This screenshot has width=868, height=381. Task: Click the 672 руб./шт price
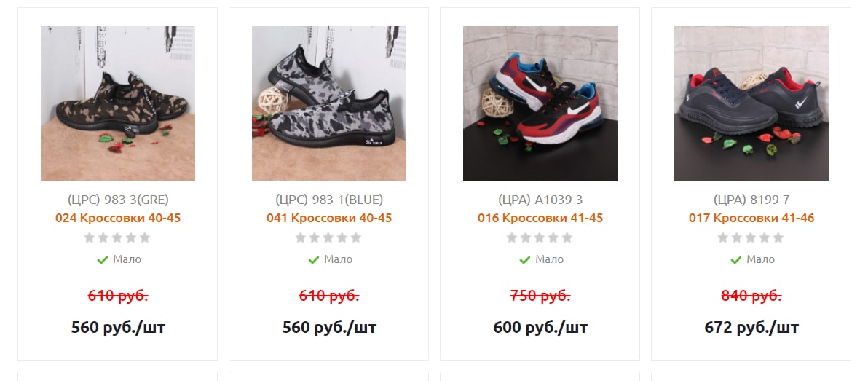[751, 327]
